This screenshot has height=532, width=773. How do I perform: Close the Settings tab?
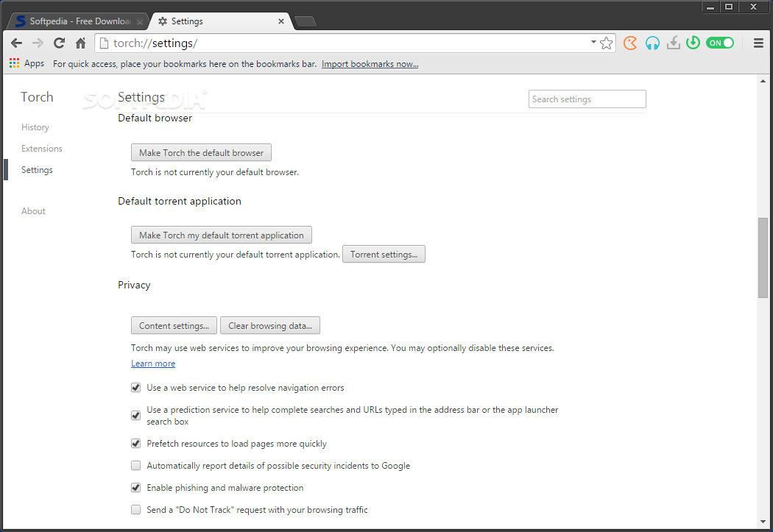click(281, 21)
